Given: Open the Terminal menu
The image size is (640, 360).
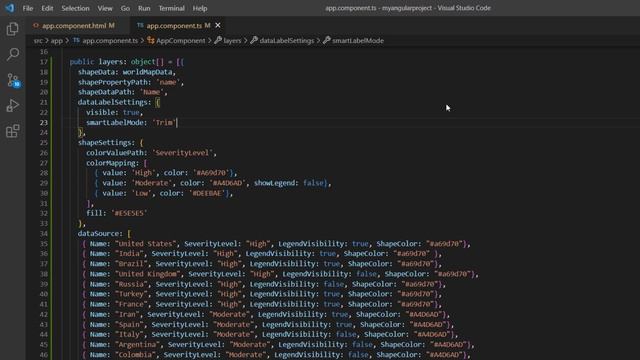Looking at the screenshot, I should tap(171, 8).
